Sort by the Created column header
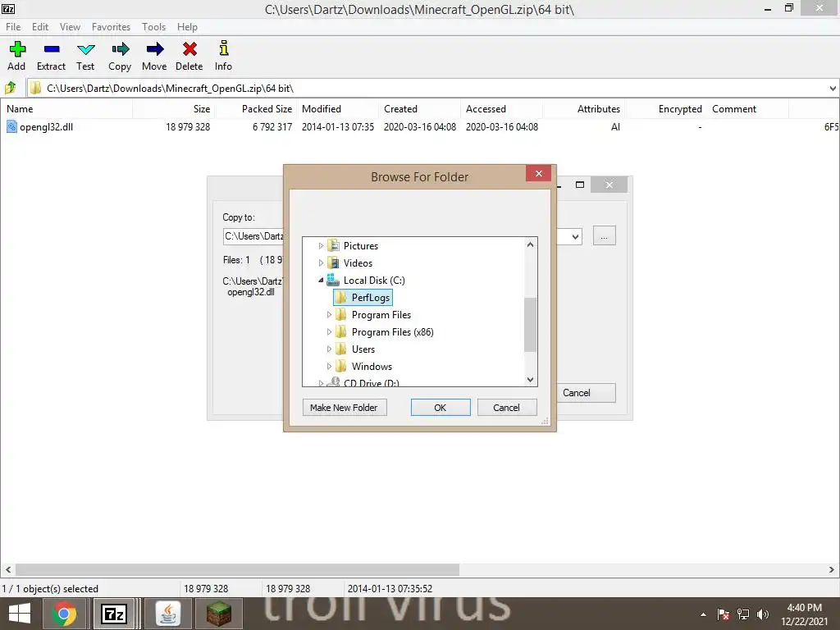Screen dimensions: 840x630 coord(420,109)
